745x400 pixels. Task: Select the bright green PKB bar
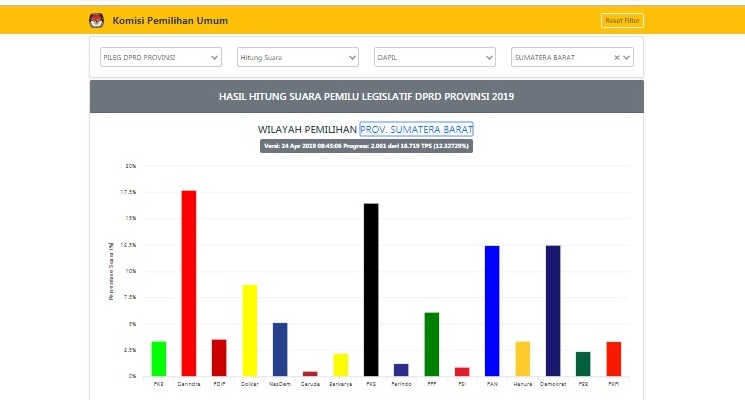(158, 358)
